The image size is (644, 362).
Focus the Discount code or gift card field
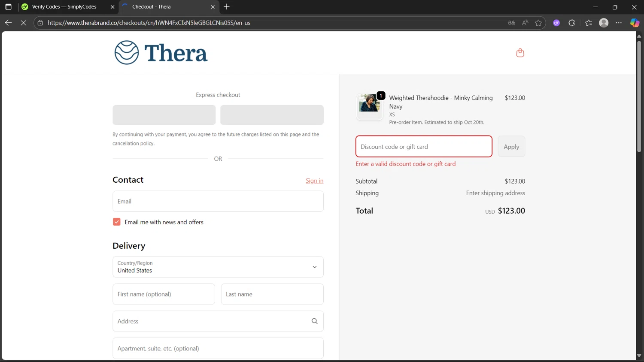(x=424, y=146)
